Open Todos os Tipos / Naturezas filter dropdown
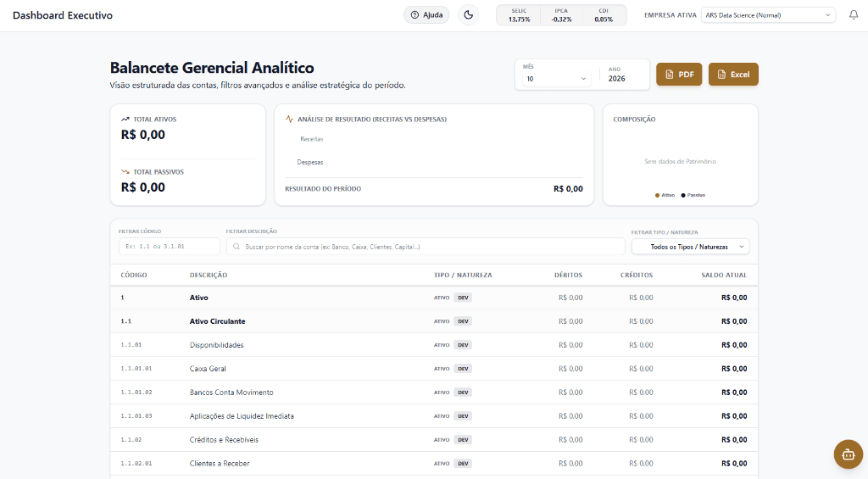 tap(690, 247)
